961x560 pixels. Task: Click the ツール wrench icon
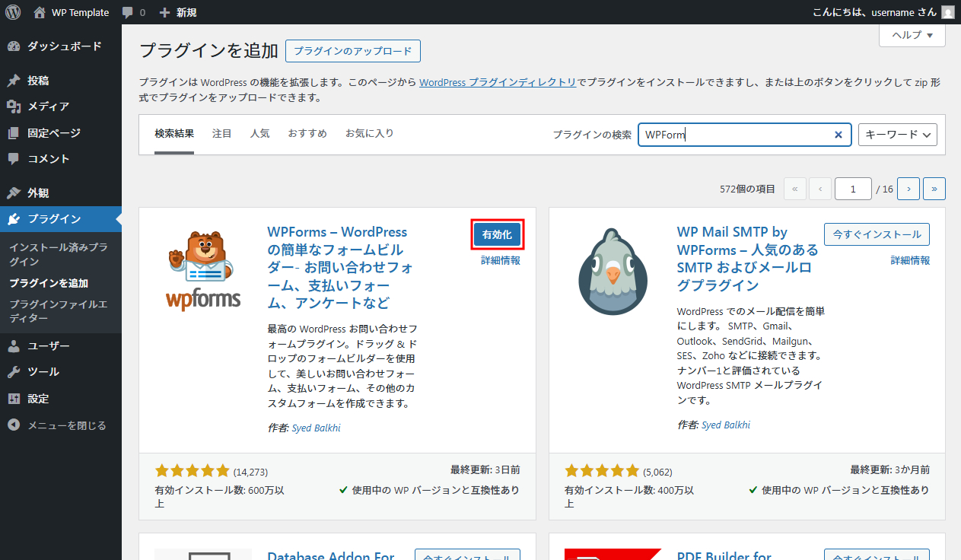click(x=14, y=372)
